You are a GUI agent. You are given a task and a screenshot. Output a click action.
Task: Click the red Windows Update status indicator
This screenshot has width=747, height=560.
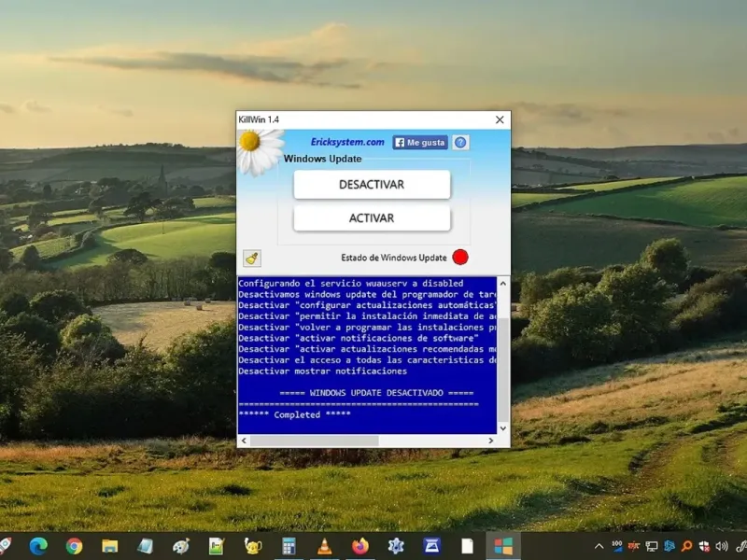460,258
